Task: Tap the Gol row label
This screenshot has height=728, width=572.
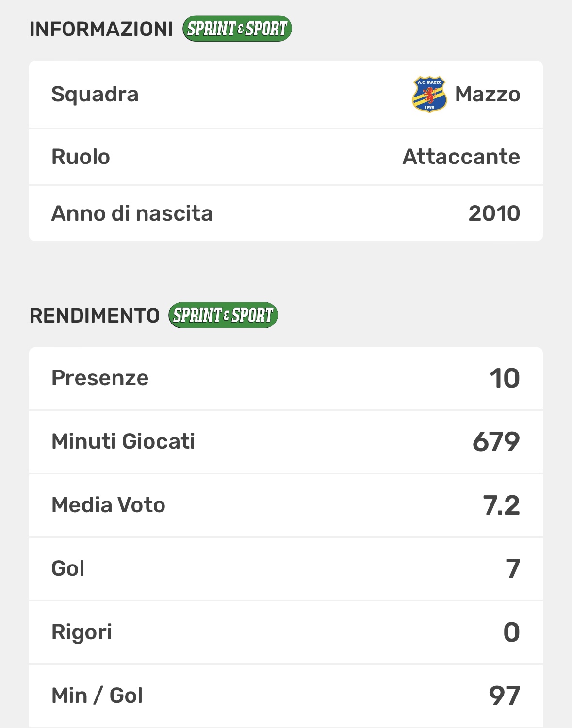Action: click(68, 568)
